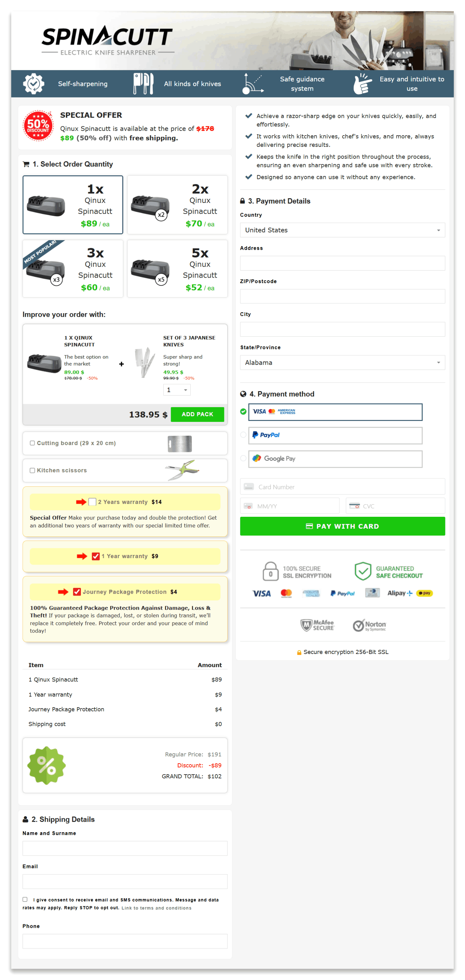Image resolution: width=465 pixels, height=980 pixels.
Task: Click the Mastercard logo in footer payment icons
Action: pyautogui.click(x=286, y=593)
